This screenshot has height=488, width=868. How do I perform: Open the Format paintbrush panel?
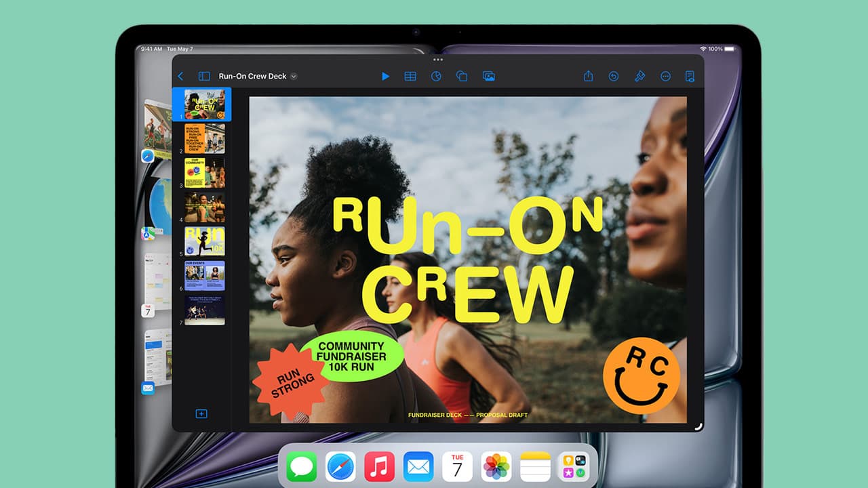coord(639,77)
